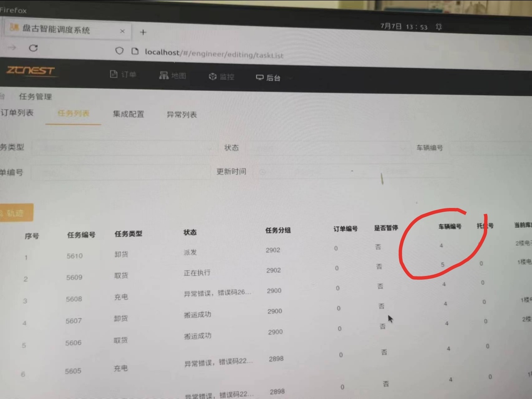Close the 盘古智能调度系统 browser tab
The image size is (532, 399).
(122, 31)
